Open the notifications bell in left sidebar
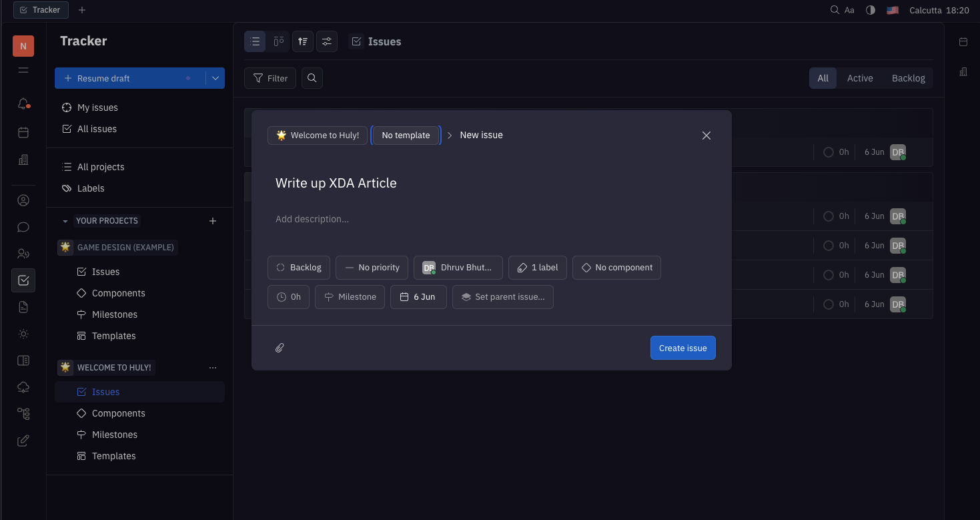Viewport: 980px width, 520px height. click(23, 103)
